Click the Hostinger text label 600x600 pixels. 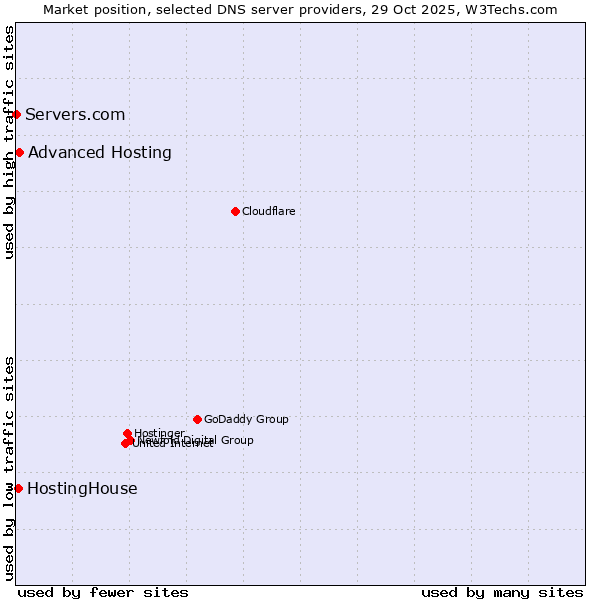pyautogui.click(x=159, y=433)
